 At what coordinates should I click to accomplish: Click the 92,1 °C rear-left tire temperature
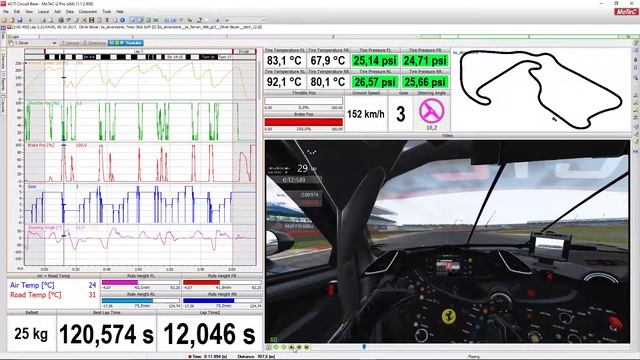[x=284, y=82]
